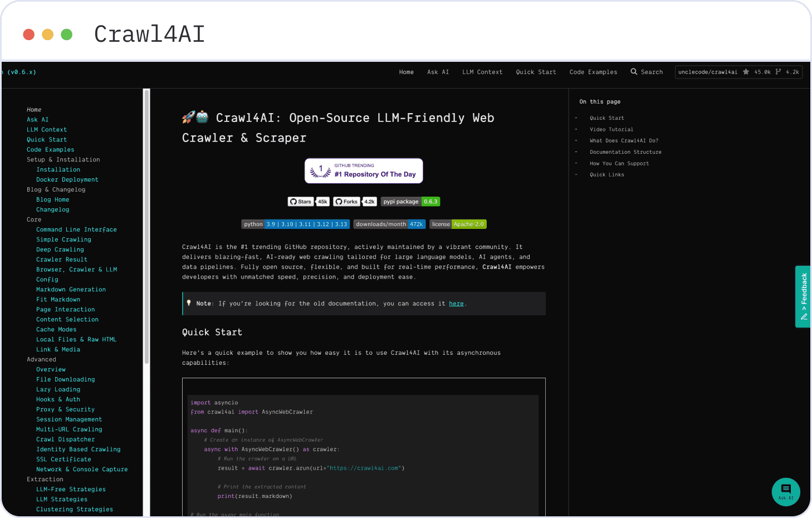This screenshot has width=812, height=518.
Task: Open Quick Start in top navigation
Action: pos(536,72)
